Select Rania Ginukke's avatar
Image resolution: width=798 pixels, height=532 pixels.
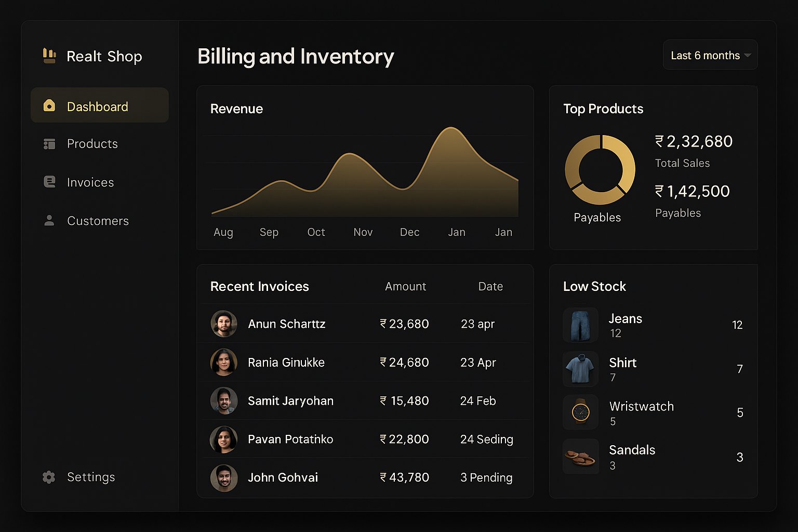[x=224, y=362]
